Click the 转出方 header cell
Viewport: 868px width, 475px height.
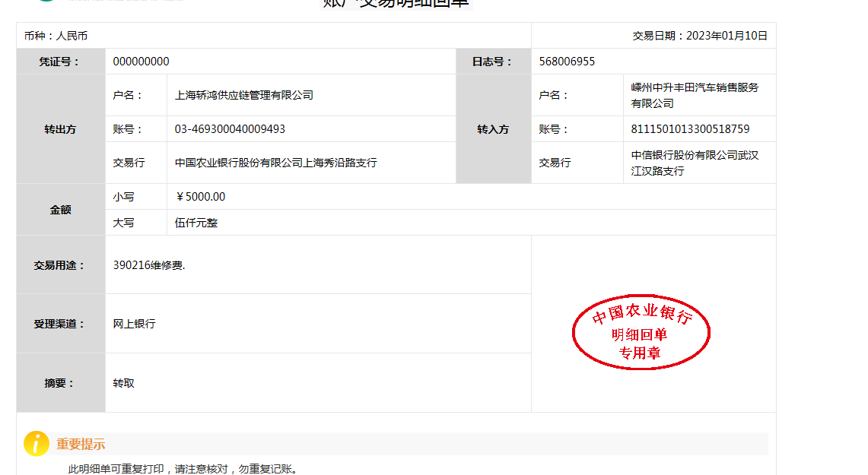click(61, 129)
